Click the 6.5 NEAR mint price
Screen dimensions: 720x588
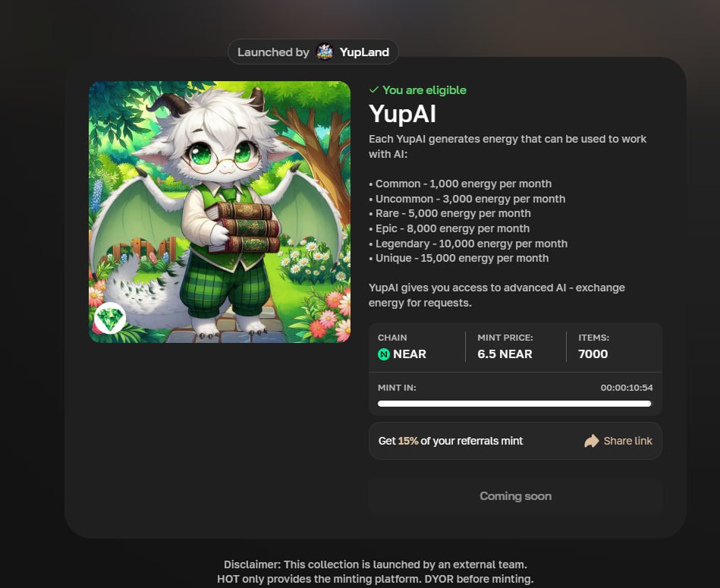(x=505, y=354)
